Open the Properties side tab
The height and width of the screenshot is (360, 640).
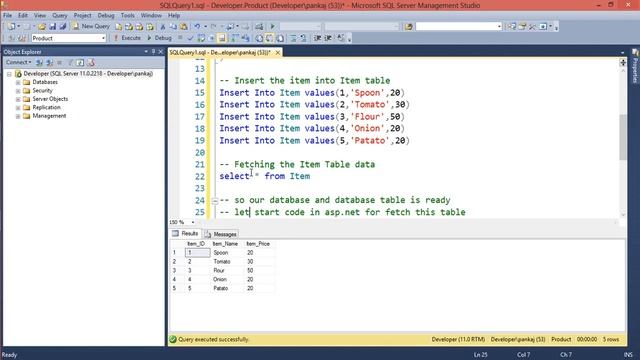point(635,66)
